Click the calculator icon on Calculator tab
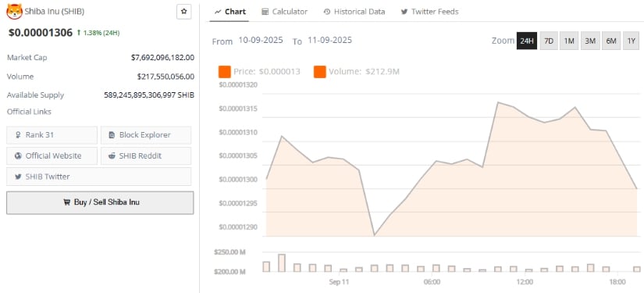644x293 pixels. (265, 12)
